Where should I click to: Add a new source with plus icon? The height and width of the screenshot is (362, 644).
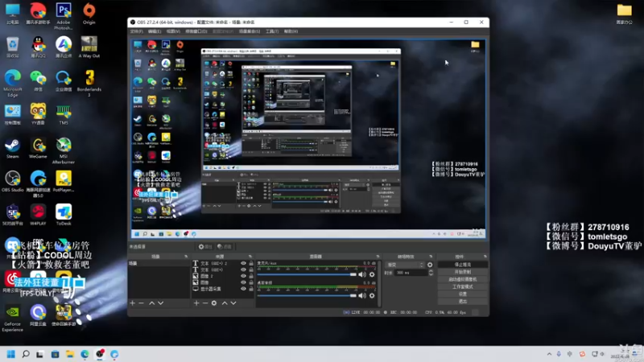click(x=196, y=303)
